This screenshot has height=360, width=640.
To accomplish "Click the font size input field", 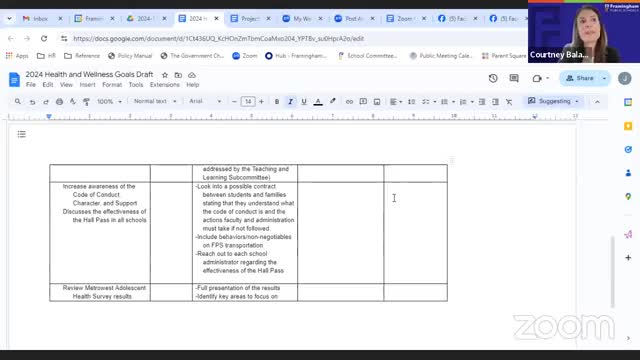I will (248, 102).
